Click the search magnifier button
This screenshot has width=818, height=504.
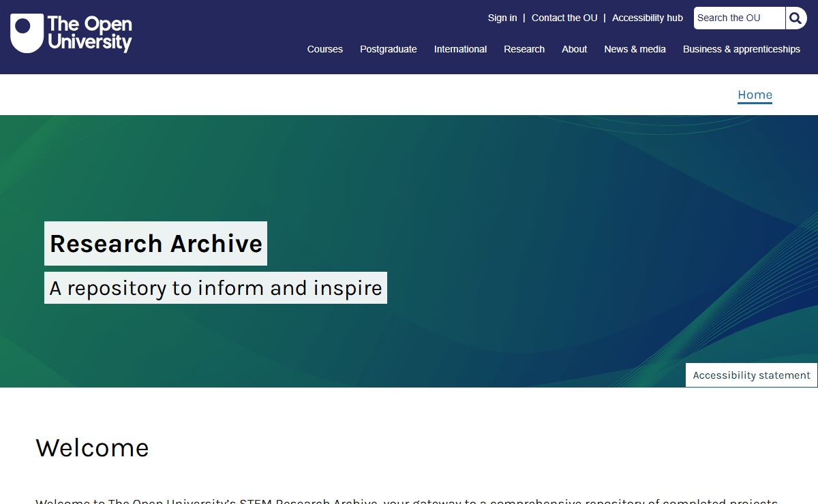click(796, 18)
